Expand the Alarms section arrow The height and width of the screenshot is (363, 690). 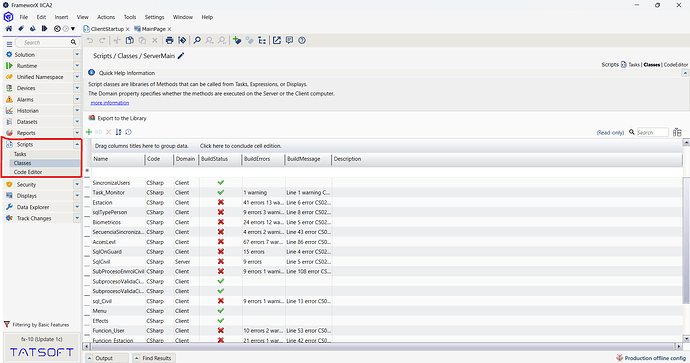[x=77, y=99]
